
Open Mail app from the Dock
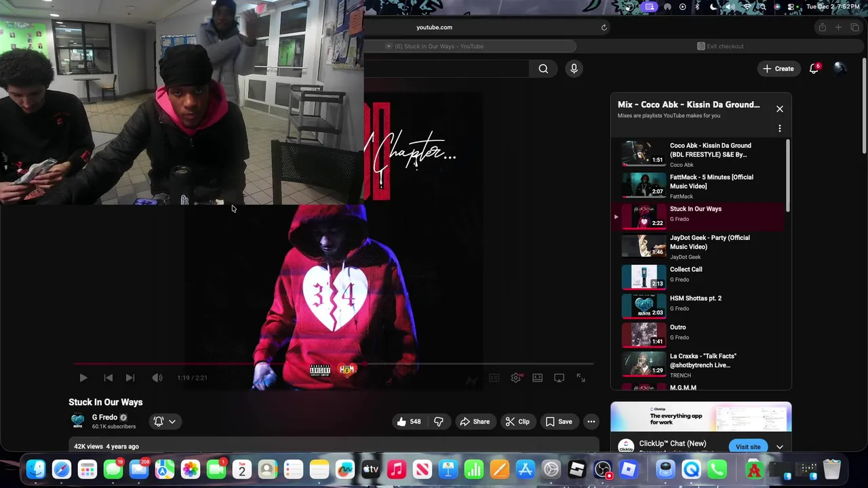click(139, 469)
